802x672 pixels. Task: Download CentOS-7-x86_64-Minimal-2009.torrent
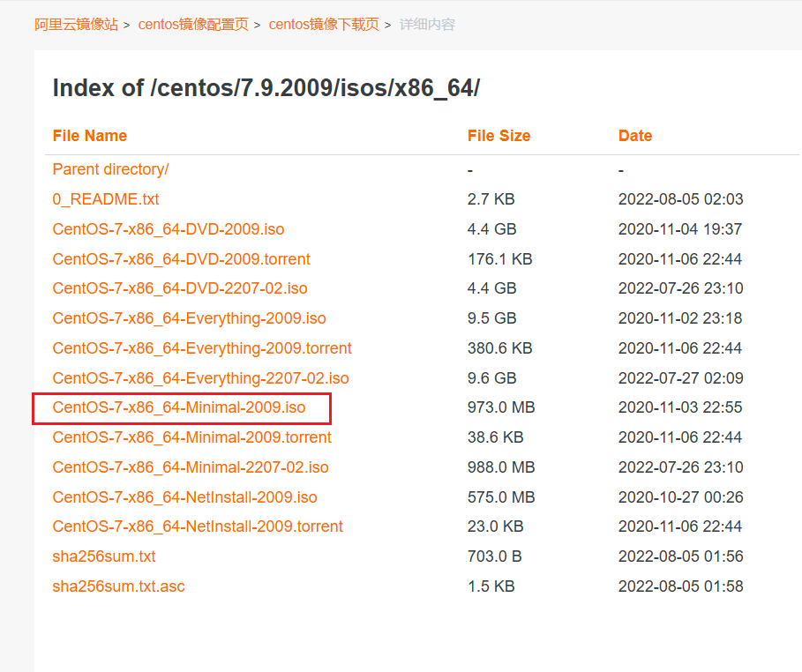pos(191,437)
